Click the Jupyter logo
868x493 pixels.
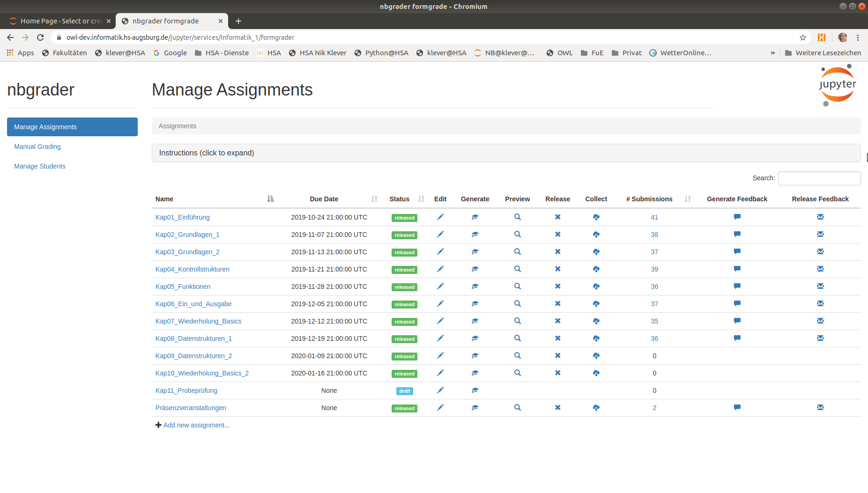(x=838, y=85)
